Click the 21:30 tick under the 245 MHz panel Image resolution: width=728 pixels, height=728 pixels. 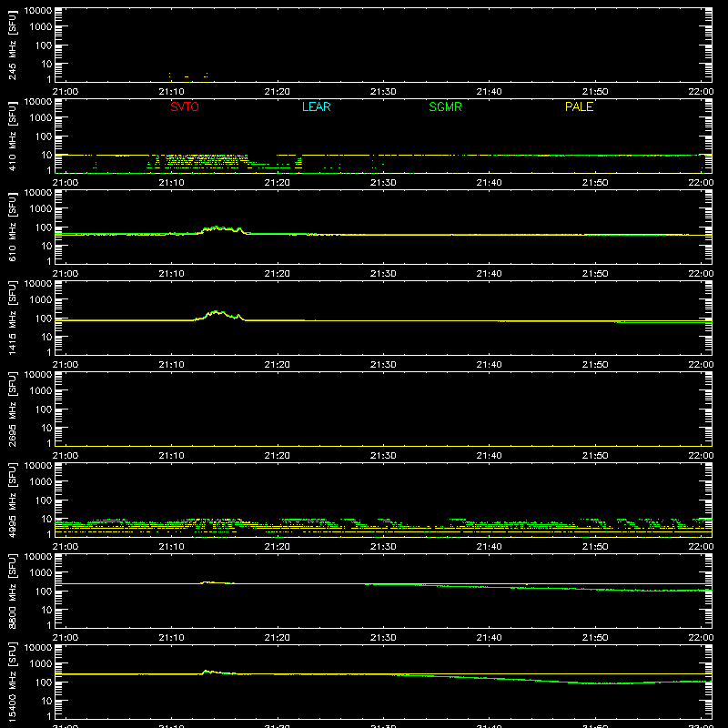[383, 92]
